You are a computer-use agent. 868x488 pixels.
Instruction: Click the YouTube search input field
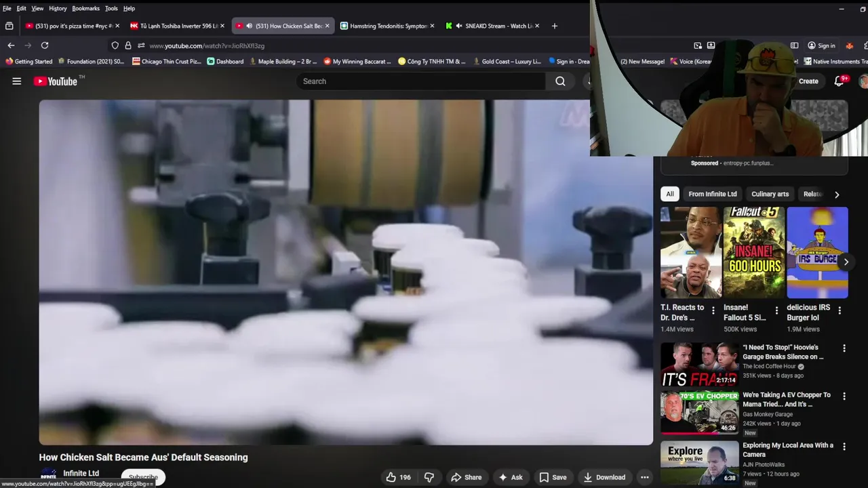(x=421, y=81)
